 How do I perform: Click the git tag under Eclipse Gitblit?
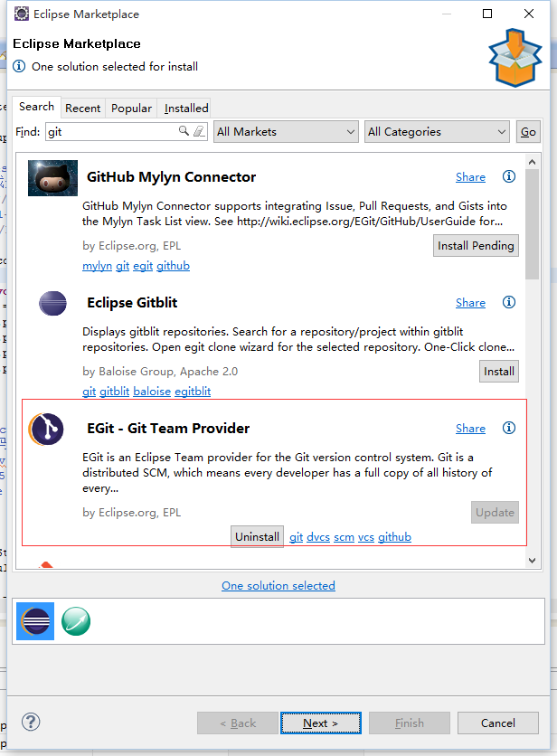(x=89, y=392)
